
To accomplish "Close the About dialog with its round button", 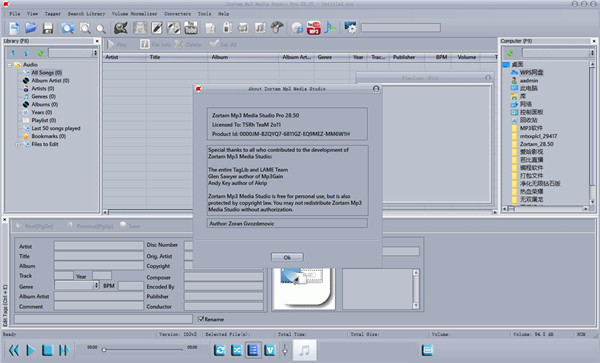I will (x=376, y=89).
